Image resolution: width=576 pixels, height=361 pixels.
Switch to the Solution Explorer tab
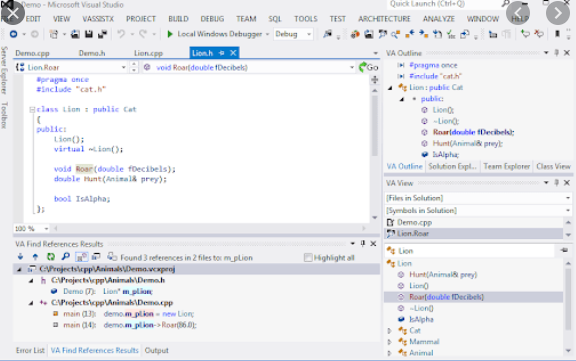pos(452,166)
